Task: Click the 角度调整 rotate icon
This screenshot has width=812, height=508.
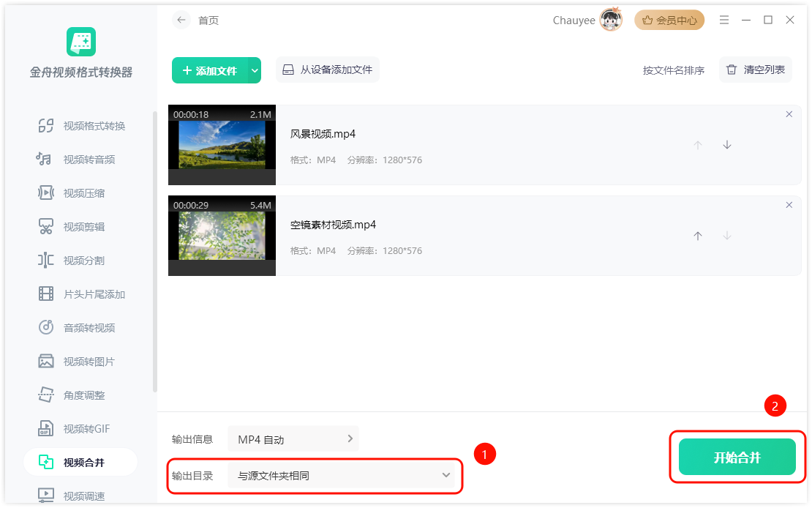Action: pos(46,395)
